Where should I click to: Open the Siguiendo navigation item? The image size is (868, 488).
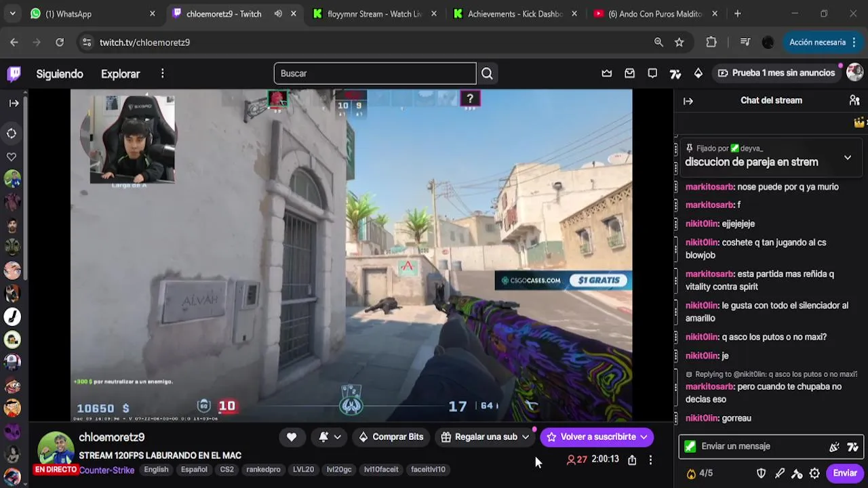(60, 74)
